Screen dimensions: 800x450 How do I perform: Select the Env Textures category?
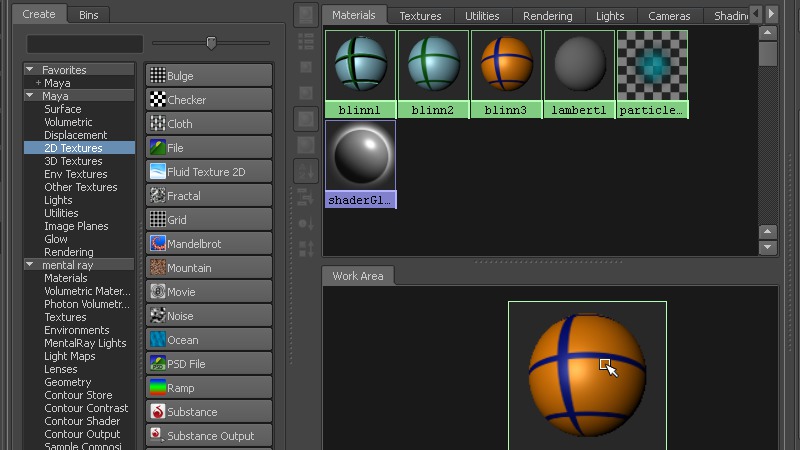[76, 174]
